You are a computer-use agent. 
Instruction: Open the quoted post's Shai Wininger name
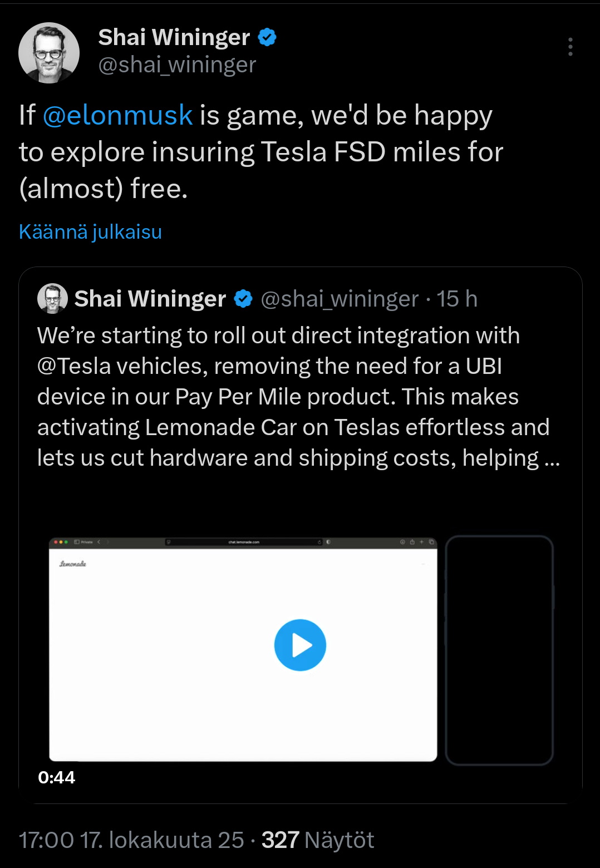click(150, 299)
